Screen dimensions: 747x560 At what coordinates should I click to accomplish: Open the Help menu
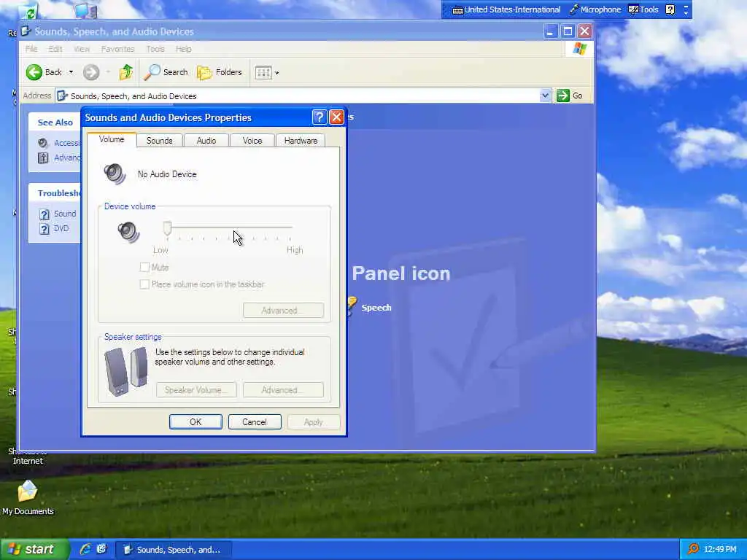[x=183, y=49]
